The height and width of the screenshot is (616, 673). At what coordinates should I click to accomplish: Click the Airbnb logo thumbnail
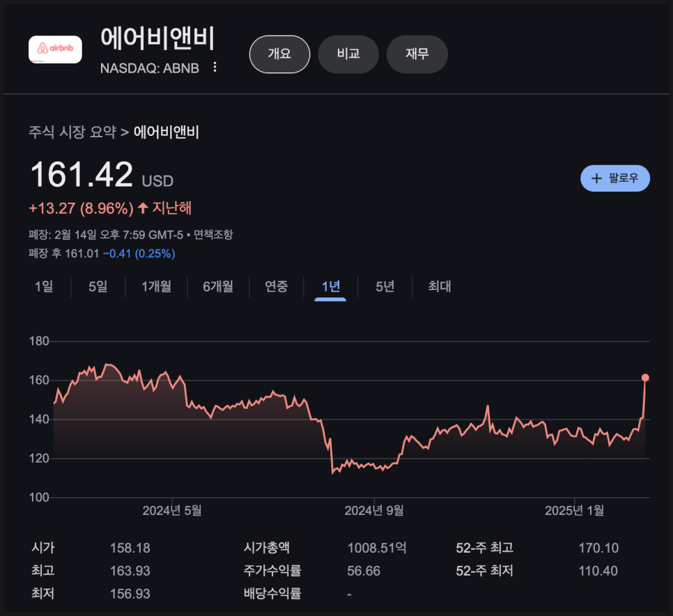[55, 49]
